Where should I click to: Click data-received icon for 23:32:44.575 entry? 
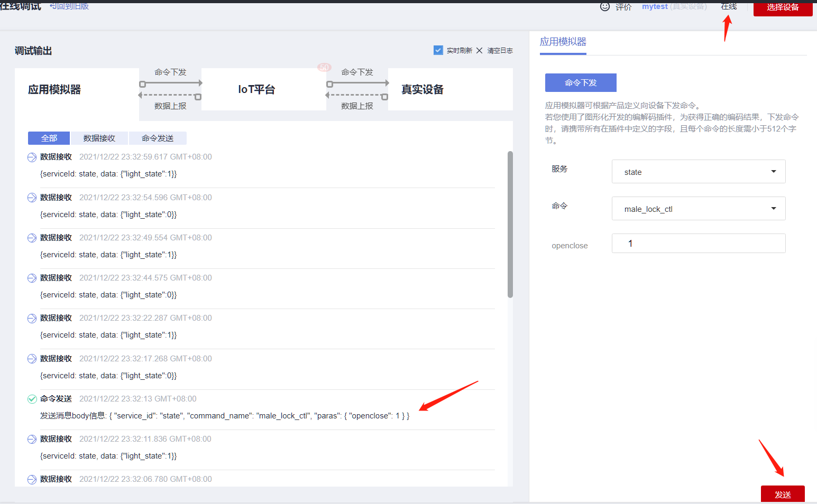click(x=32, y=278)
